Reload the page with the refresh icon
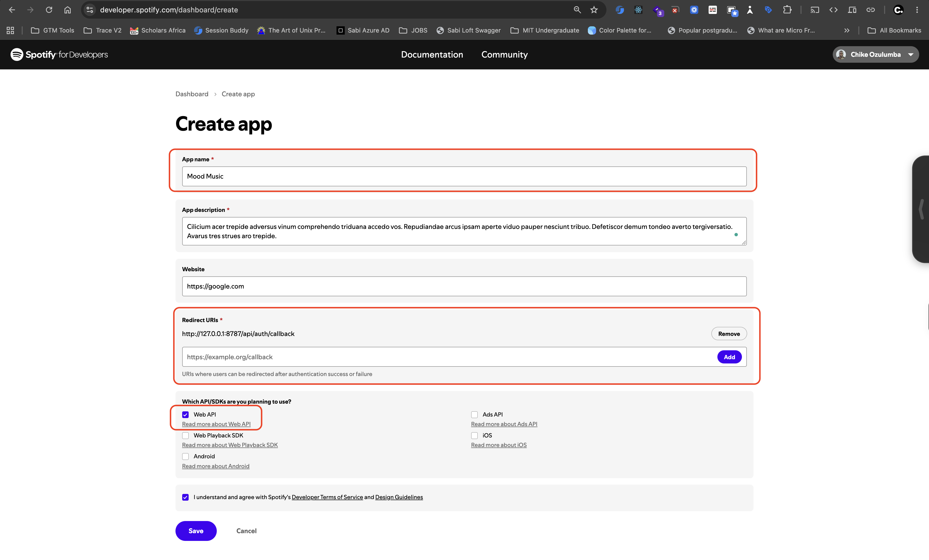Viewport: 929px width, 560px height. [49, 10]
